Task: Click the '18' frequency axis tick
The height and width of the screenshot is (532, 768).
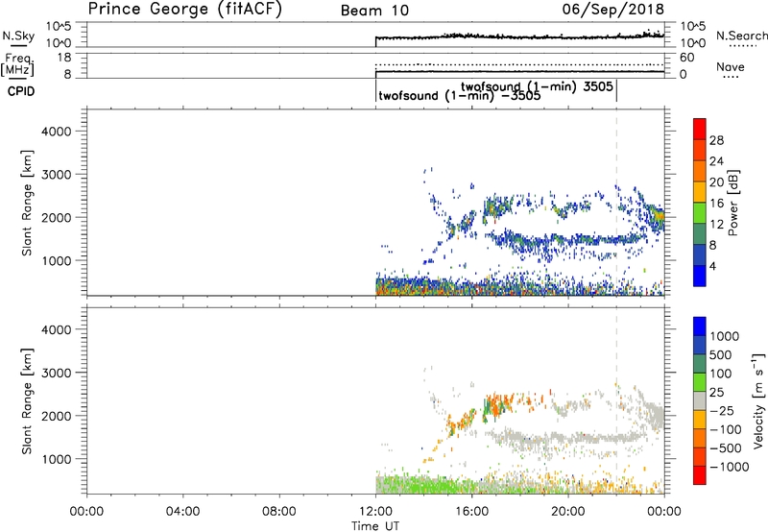Action: (x=64, y=58)
